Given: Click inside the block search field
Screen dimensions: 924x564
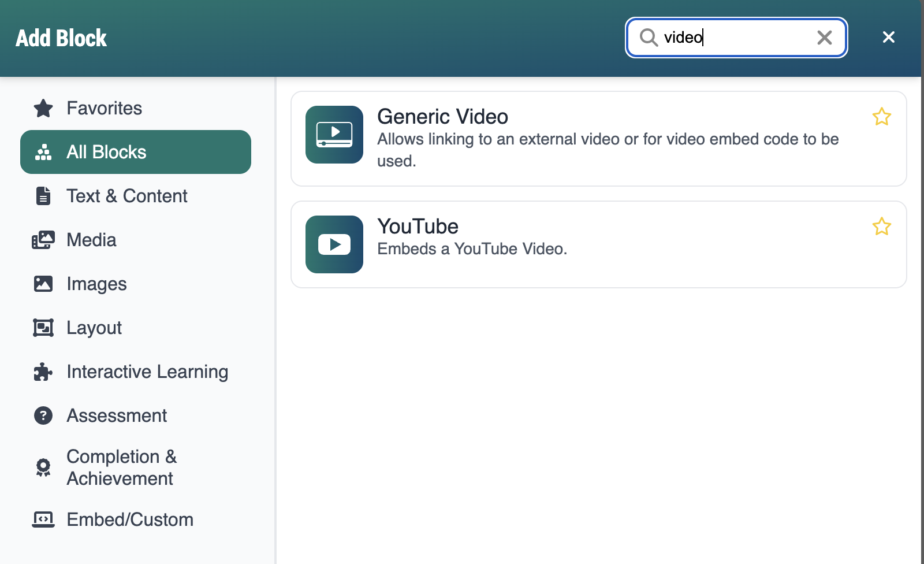Looking at the screenshot, I should [736, 38].
